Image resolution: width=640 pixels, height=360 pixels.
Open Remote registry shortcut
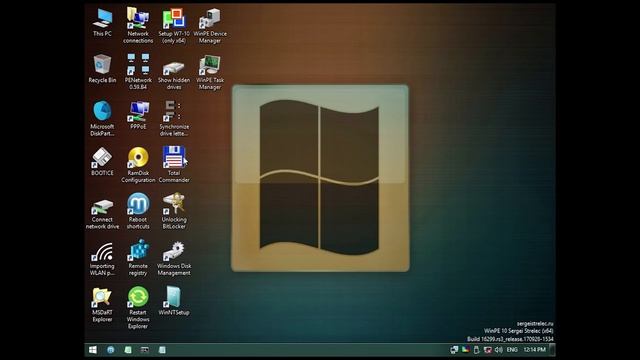click(138, 258)
